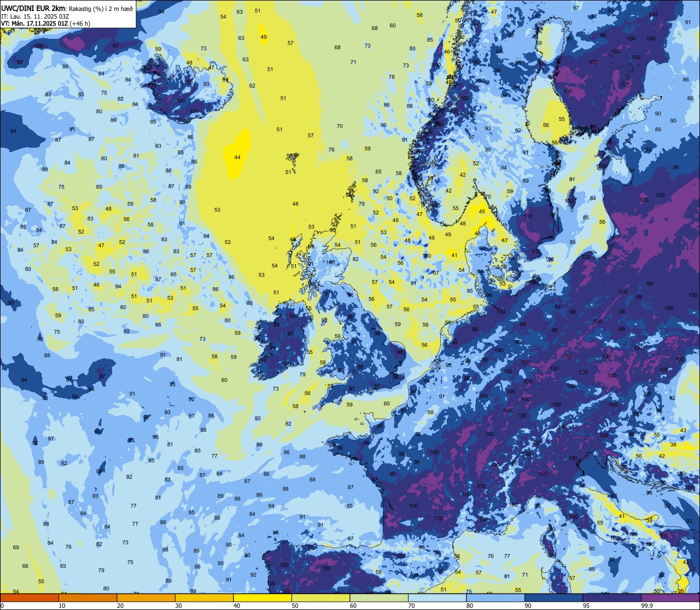Click the legend label "40"

click(x=237, y=606)
